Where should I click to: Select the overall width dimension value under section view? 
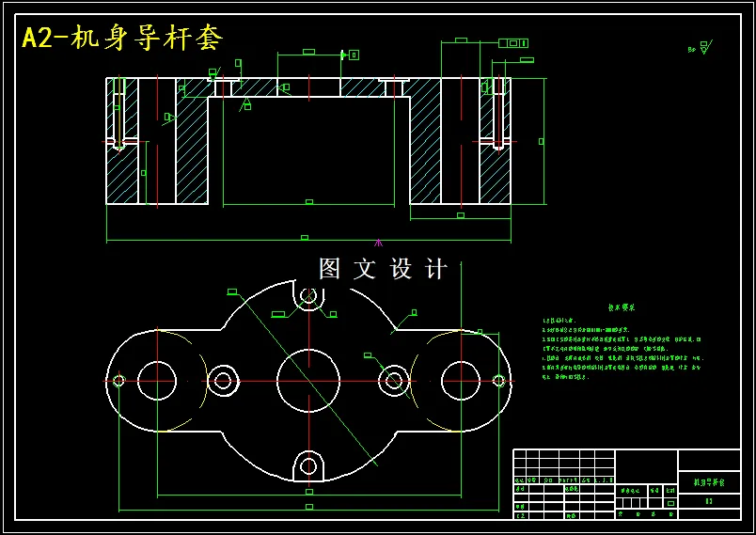pos(305,238)
